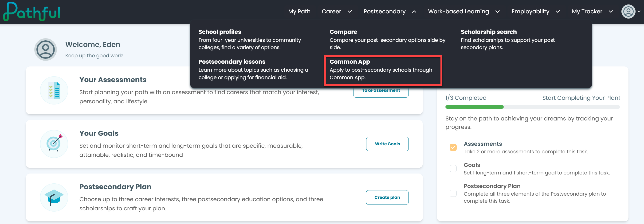Image resolution: width=644 pixels, height=224 pixels.
Task: Click the Your Goals target icon
Action: pos(54,144)
